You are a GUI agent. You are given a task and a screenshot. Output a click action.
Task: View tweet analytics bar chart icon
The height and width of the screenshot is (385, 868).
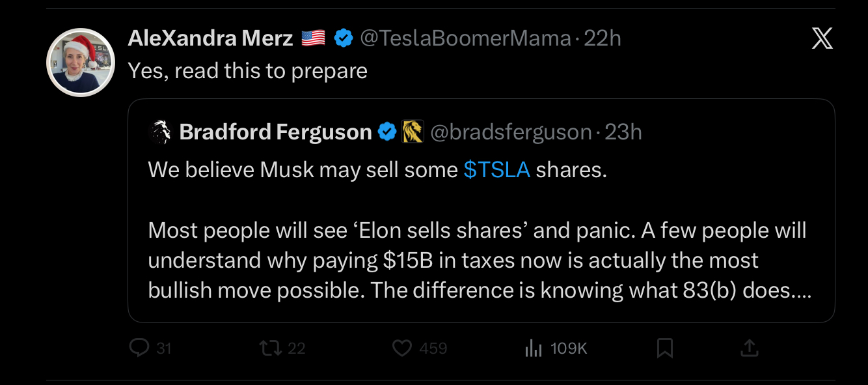click(x=534, y=349)
